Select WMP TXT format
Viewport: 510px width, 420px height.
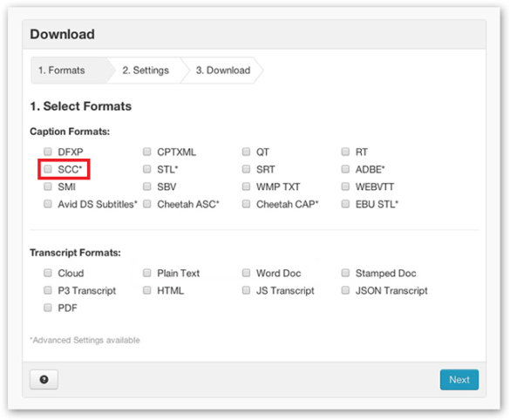click(246, 186)
